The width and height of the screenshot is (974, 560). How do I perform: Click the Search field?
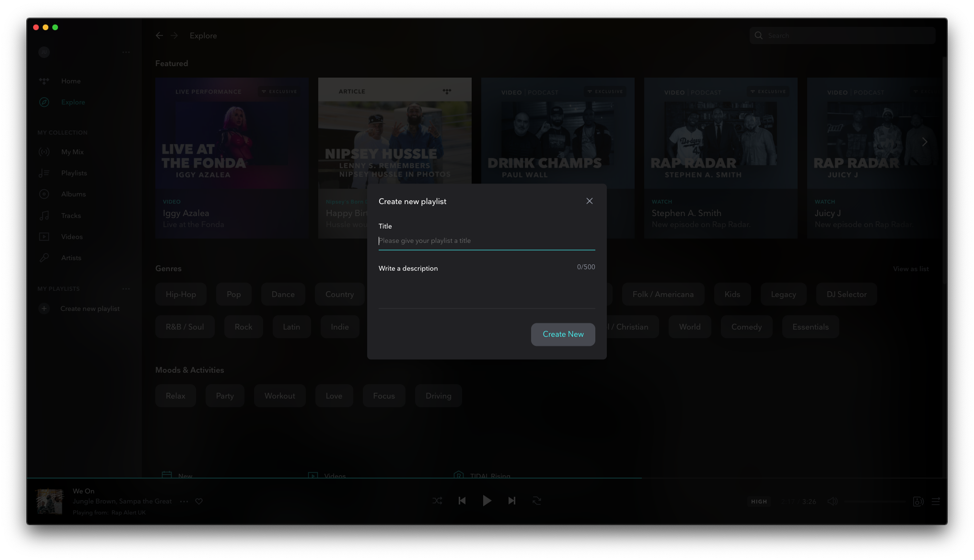coord(842,35)
